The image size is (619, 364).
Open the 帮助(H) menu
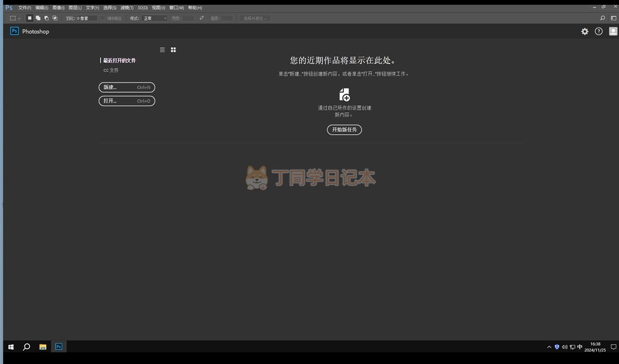coord(195,7)
